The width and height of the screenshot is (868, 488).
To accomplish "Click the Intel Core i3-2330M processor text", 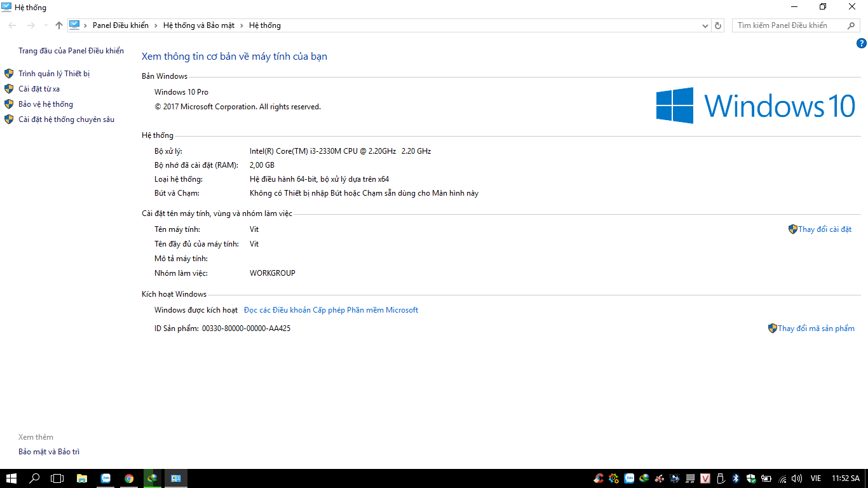I will tap(340, 151).
